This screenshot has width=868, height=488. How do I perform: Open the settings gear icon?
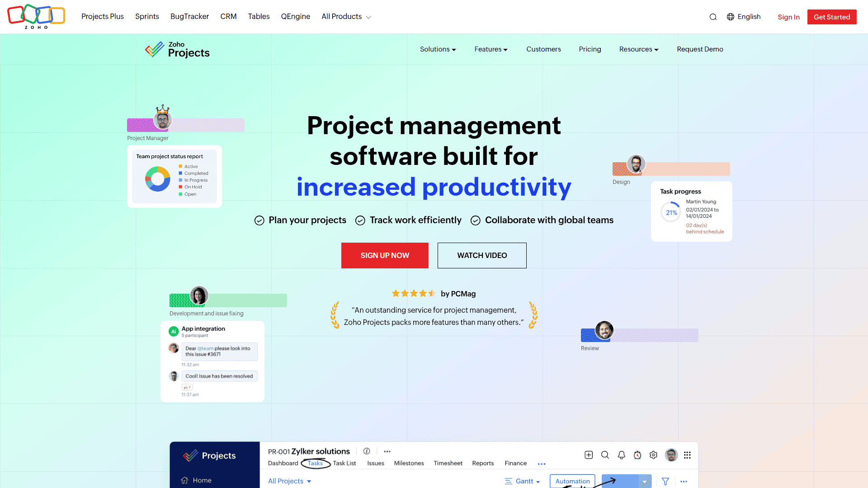pos(653,455)
